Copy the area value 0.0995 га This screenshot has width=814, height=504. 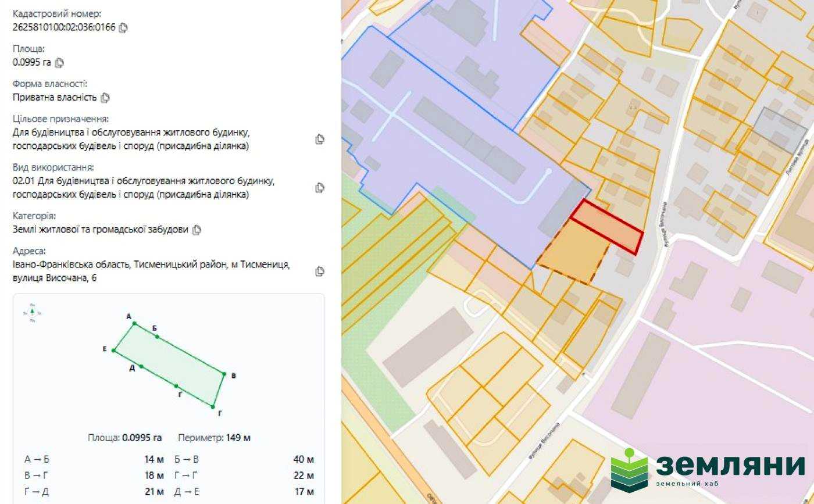click(x=59, y=62)
